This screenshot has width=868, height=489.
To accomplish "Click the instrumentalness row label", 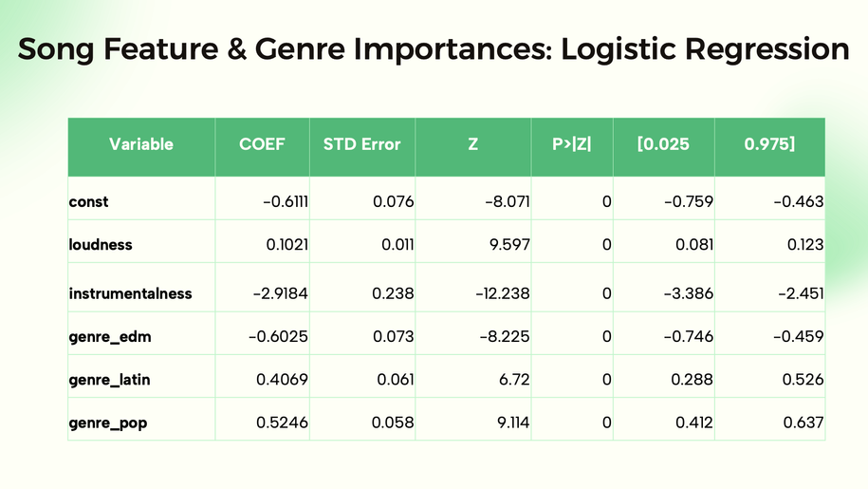I will click(x=130, y=293).
